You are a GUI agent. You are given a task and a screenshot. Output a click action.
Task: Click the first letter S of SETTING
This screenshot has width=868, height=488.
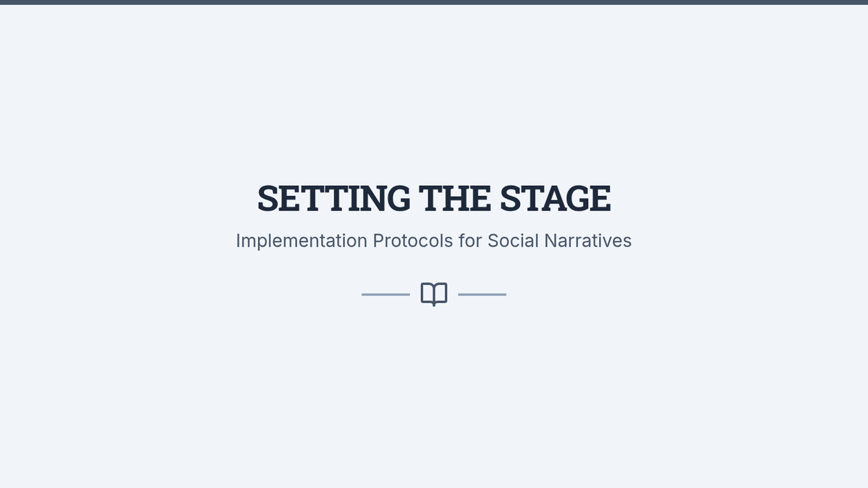pos(269,198)
